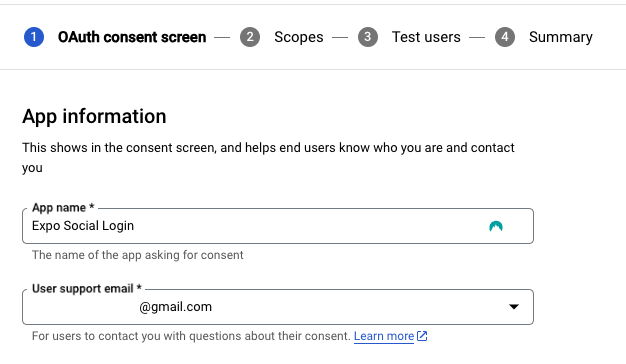Click the consent questions helper text
626x364 pixels.
coord(191,336)
